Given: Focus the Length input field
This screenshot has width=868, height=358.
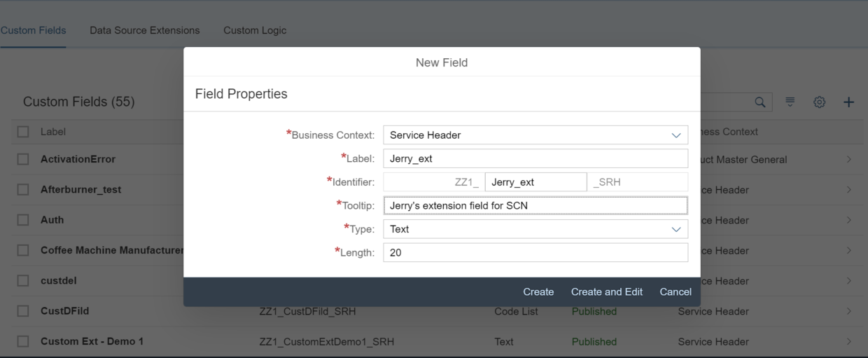Looking at the screenshot, I should click(x=535, y=252).
